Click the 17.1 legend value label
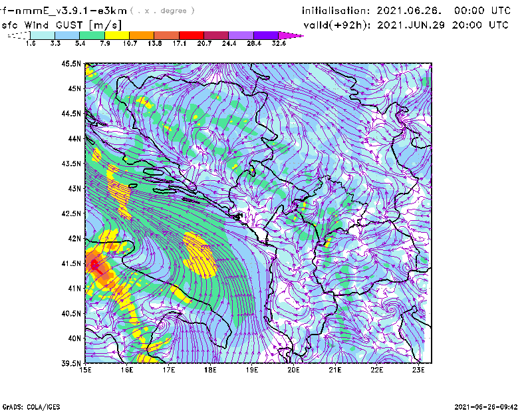Viewport: 532px width, 411px height. [x=180, y=43]
